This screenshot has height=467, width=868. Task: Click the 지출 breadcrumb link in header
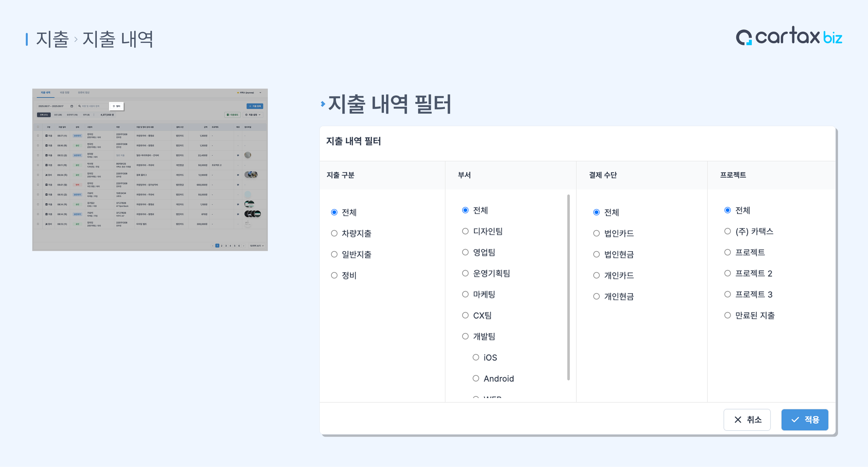[x=52, y=39]
